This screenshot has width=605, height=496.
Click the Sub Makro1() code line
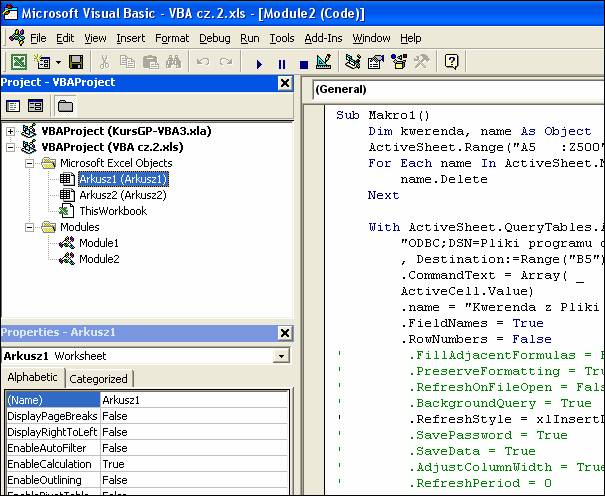coord(383,115)
